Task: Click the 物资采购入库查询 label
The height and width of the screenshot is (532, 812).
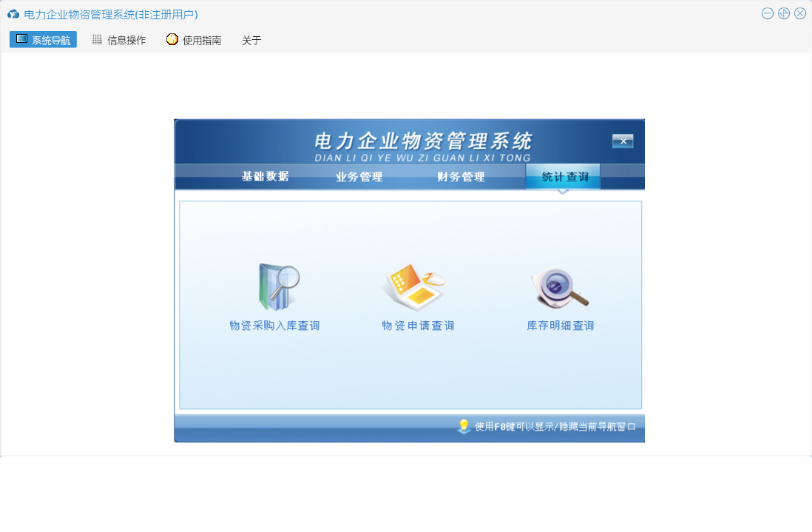Action: (274, 326)
